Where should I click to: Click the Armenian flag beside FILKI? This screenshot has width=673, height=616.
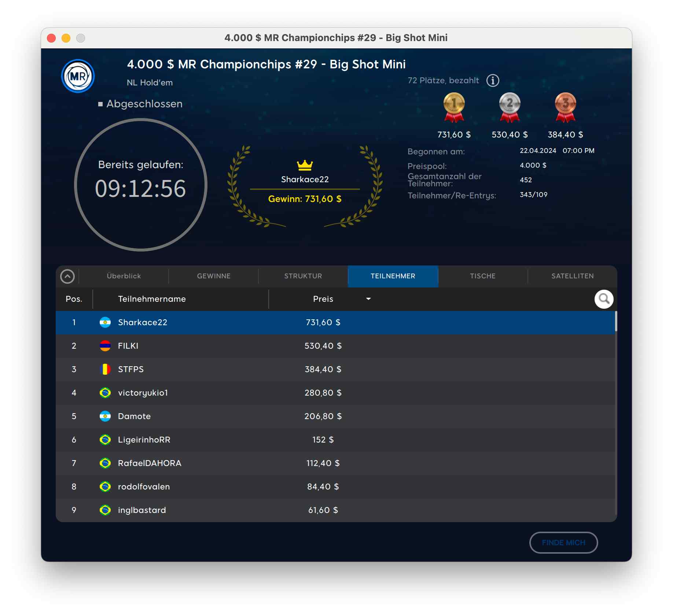(105, 346)
